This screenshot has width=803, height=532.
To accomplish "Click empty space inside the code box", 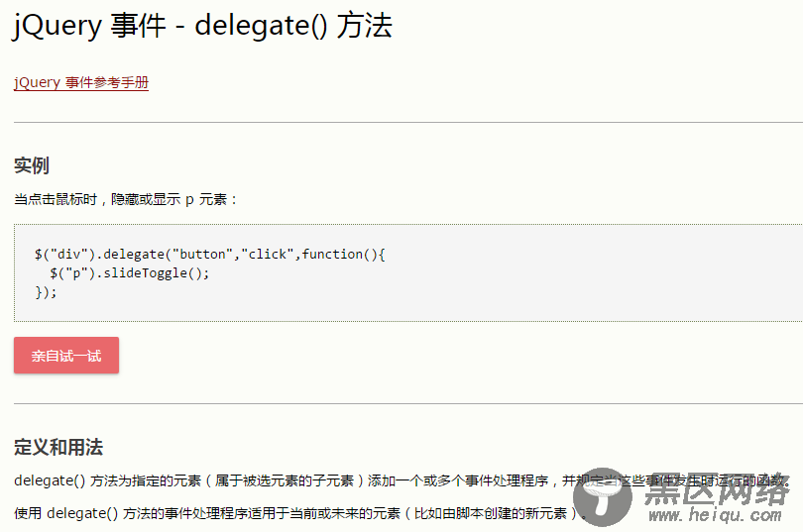I will 595,287.
